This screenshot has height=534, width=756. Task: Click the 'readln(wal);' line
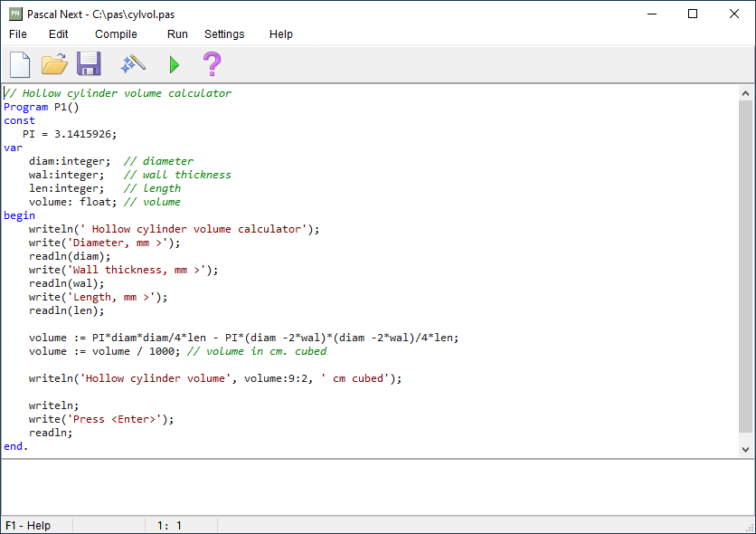click(x=66, y=283)
